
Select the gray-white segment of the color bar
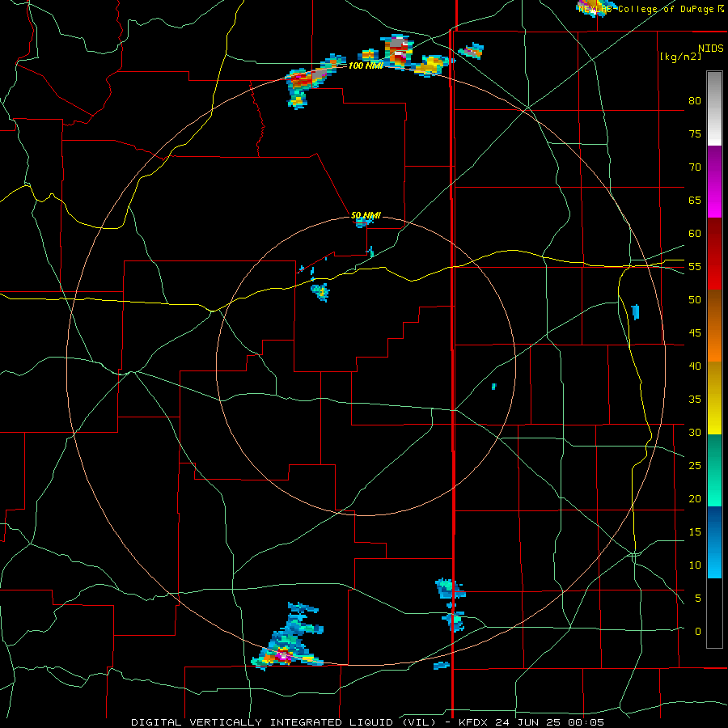714,108
